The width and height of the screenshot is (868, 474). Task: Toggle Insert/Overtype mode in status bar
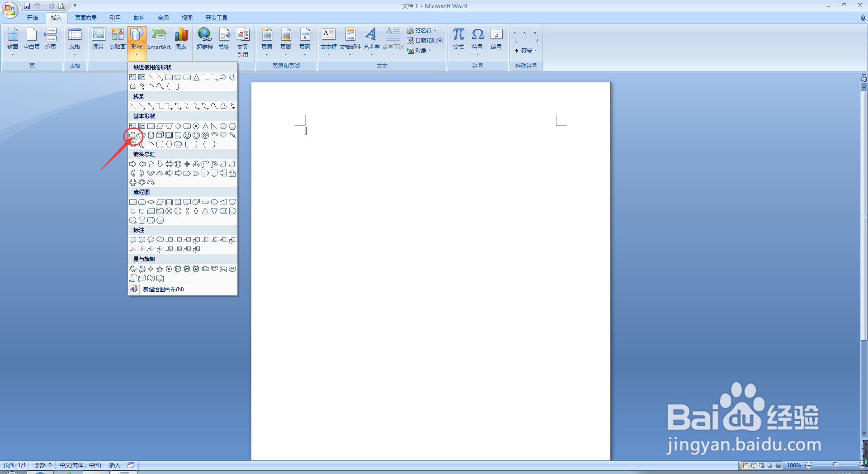click(x=114, y=465)
